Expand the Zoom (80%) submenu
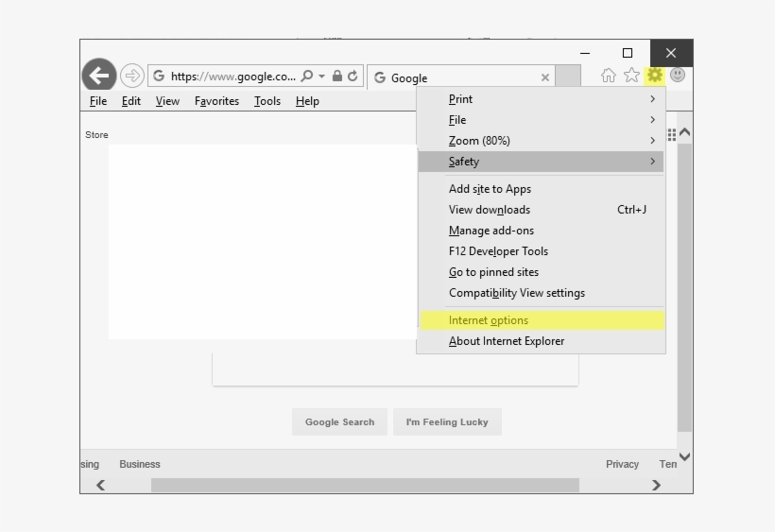Viewport: 775px width, 532px height. 541,140
